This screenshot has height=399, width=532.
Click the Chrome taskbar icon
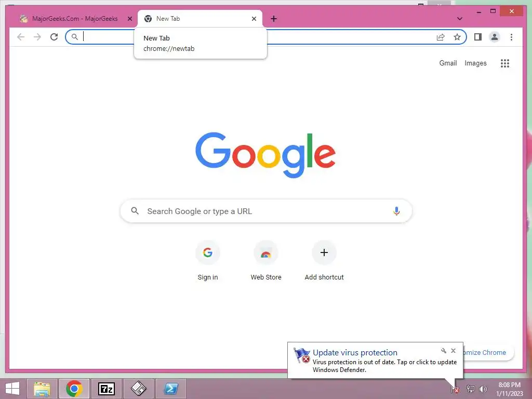(74, 389)
